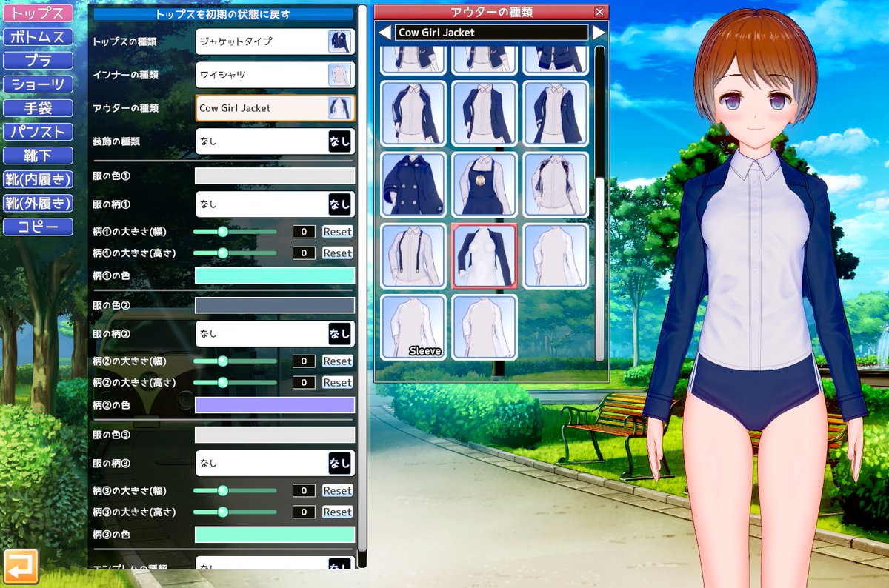This screenshot has height=588, width=889.
Task: Reset the 柄①の大きさ(幅) value
Action: coord(337,232)
